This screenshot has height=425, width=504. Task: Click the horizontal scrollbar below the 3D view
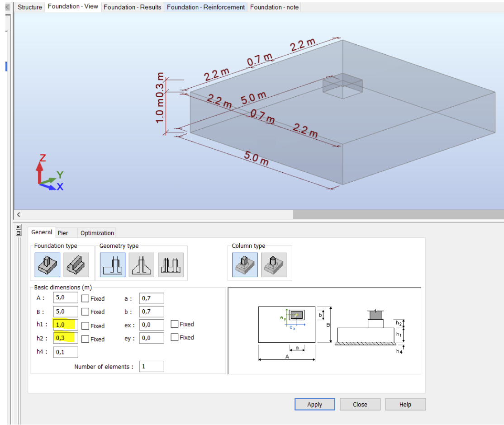click(x=181, y=213)
